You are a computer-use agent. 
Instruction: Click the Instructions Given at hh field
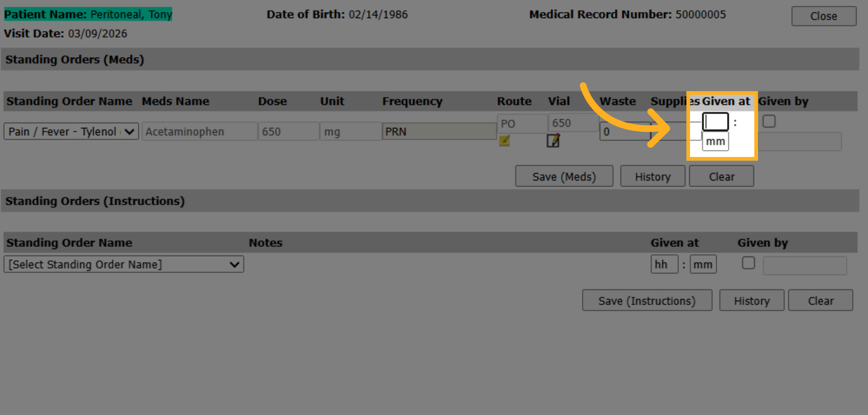coord(664,264)
